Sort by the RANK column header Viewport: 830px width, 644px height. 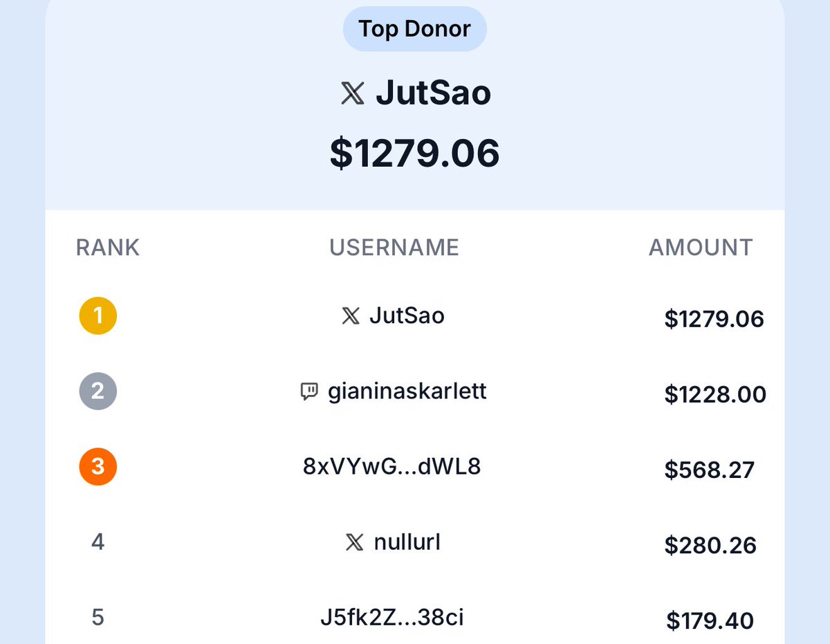click(108, 248)
